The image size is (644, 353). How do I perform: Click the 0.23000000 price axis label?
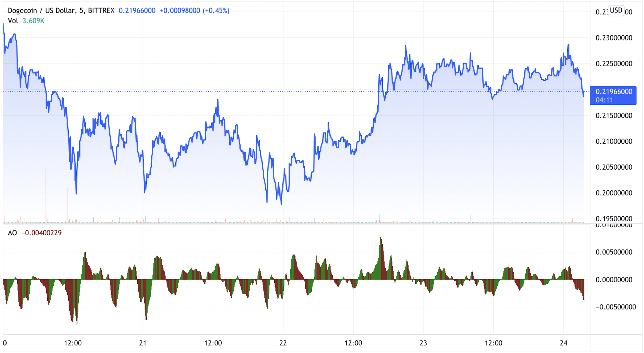pyautogui.click(x=614, y=38)
